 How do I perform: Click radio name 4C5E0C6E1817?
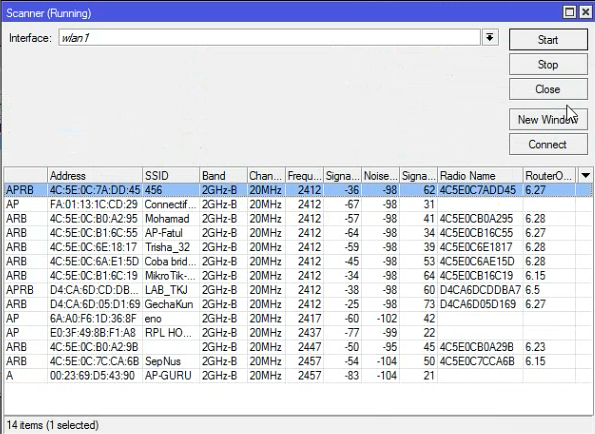pyautogui.click(x=476, y=247)
